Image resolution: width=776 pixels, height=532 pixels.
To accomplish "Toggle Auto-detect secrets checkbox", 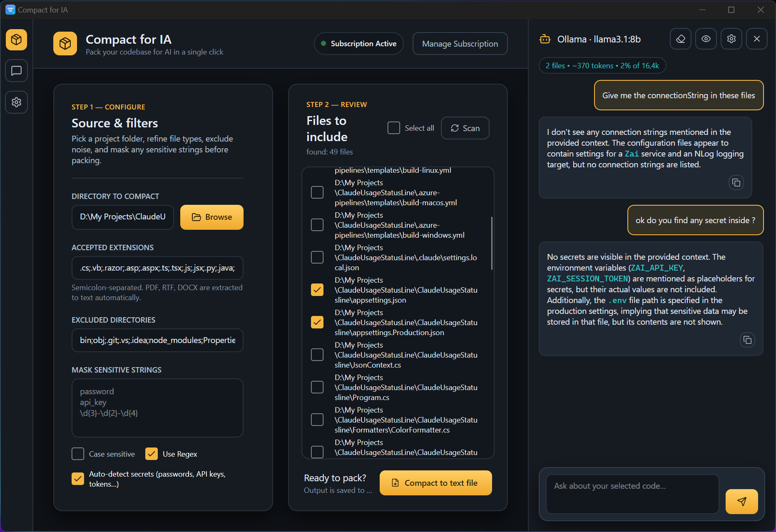I will click(78, 479).
